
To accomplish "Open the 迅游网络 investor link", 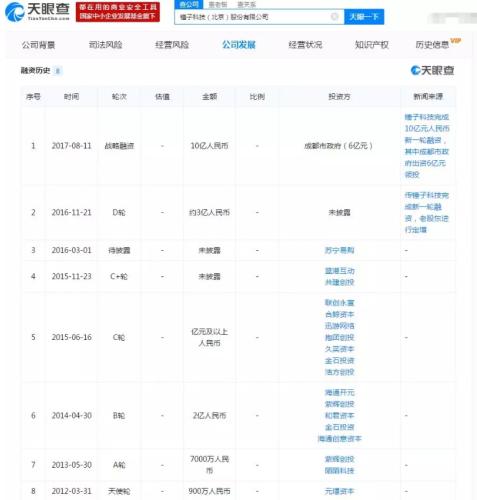I will [339, 326].
